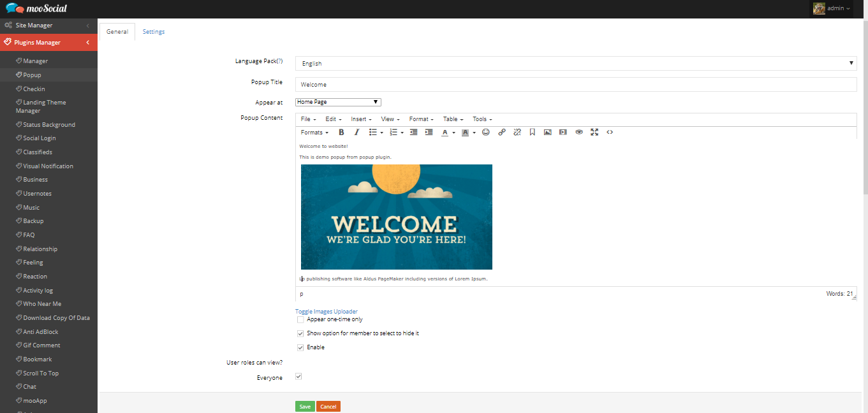Open text color dropdown arrow
868x413 pixels.
(453, 133)
